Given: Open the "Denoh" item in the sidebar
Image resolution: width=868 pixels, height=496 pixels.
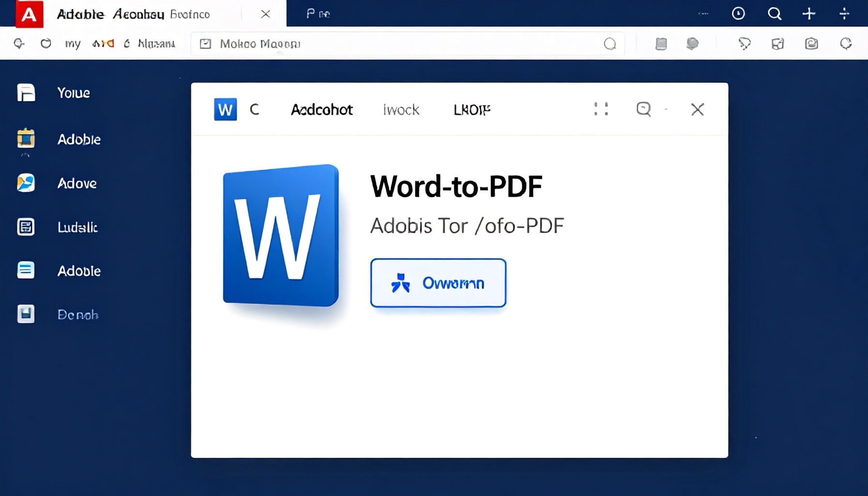Looking at the screenshot, I should click(x=58, y=314).
